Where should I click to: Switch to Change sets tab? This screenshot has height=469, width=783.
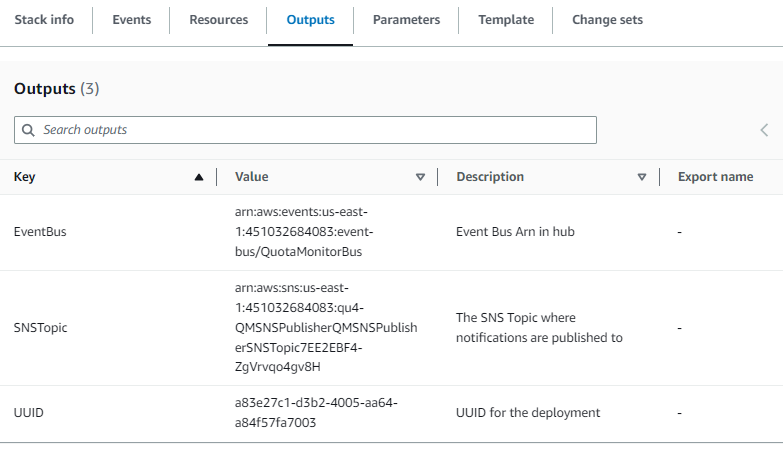607,20
